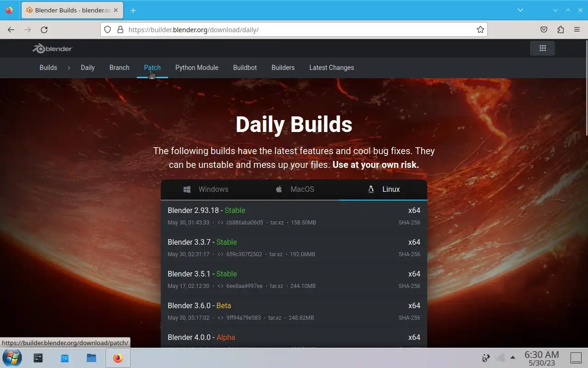Open the apps grid menu icon
Viewport: 588px width, 368px height.
tap(543, 48)
